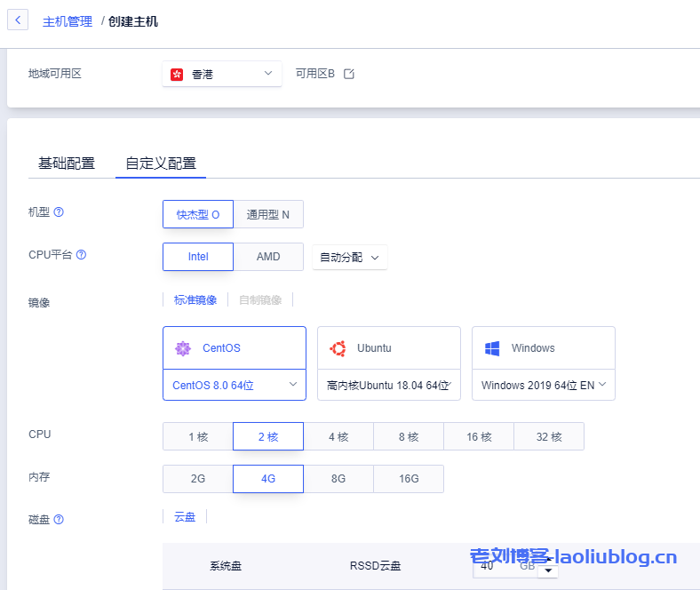Open the Windows 2019 64位 version dropdown

pos(543,385)
